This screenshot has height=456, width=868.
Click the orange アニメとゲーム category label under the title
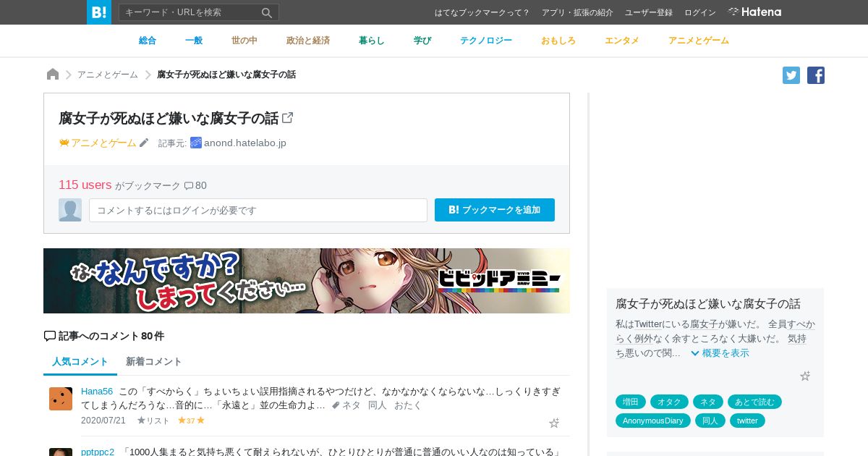[x=103, y=143]
